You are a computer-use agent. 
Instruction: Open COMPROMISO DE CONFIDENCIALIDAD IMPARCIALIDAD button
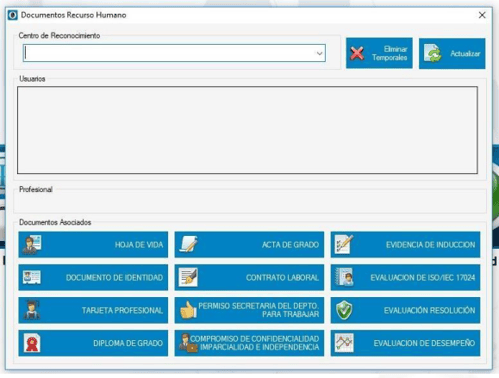click(x=249, y=343)
